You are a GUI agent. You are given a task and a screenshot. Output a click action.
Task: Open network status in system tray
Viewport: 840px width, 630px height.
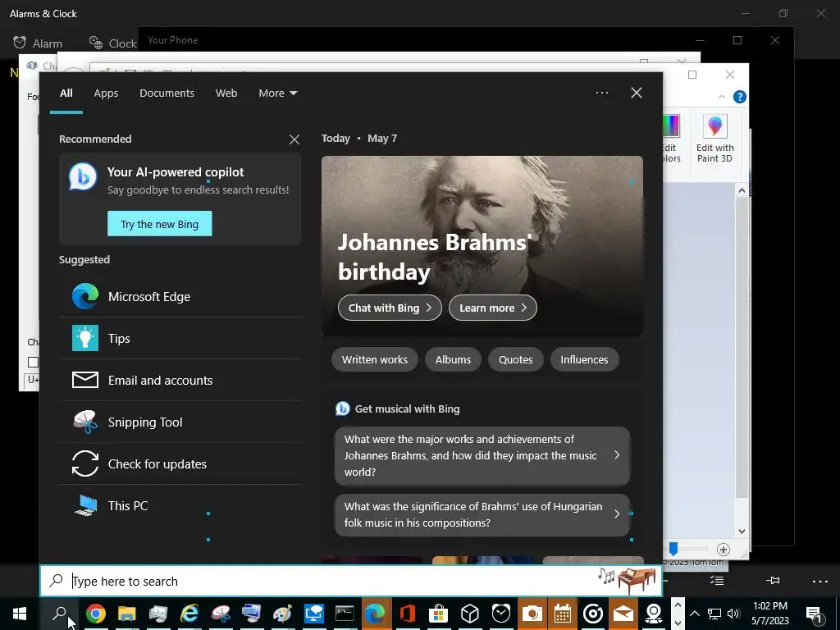click(x=714, y=614)
